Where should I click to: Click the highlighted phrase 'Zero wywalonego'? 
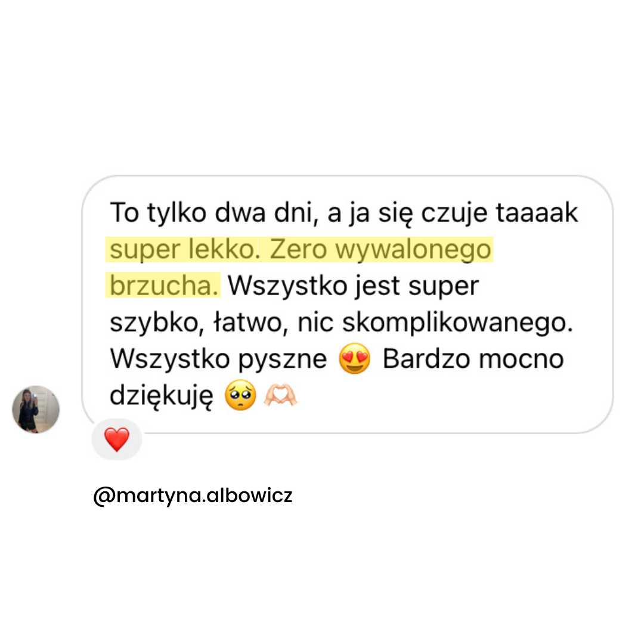[x=380, y=249]
